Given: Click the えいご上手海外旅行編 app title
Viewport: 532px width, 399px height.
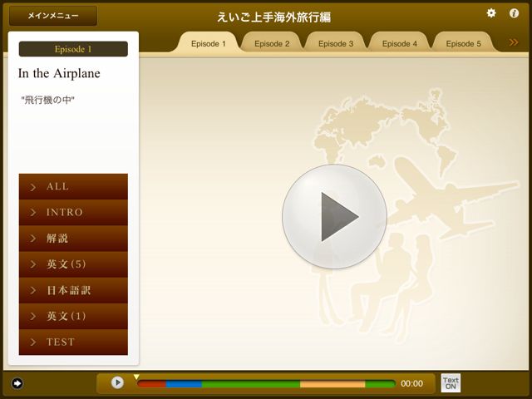Looking at the screenshot, I should click(x=273, y=17).
